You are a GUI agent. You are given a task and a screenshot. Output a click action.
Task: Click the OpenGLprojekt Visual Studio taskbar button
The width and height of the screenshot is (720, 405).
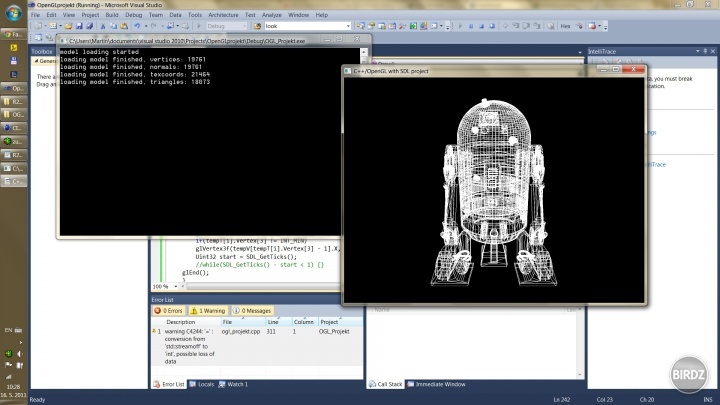tap(14, 88)
